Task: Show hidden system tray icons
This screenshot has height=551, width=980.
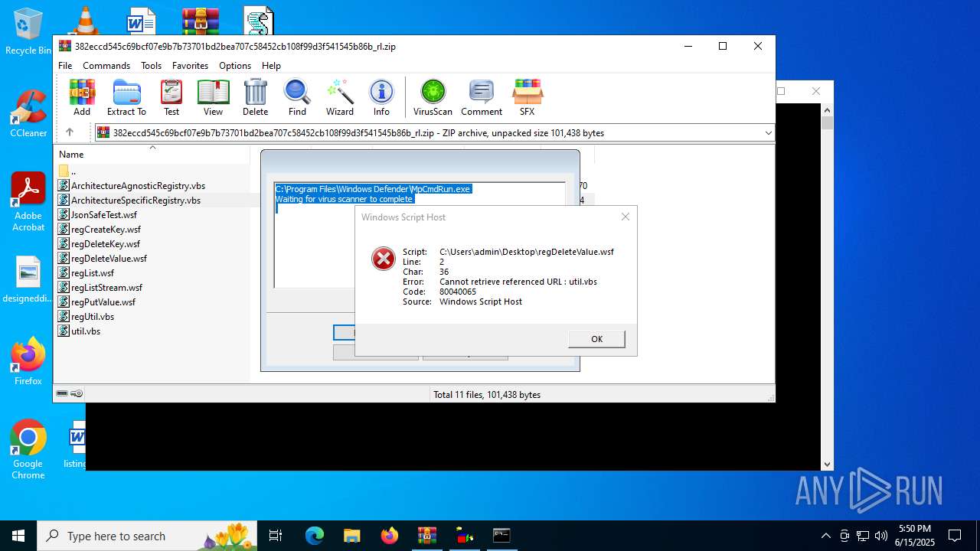Action: pos(825,536)
